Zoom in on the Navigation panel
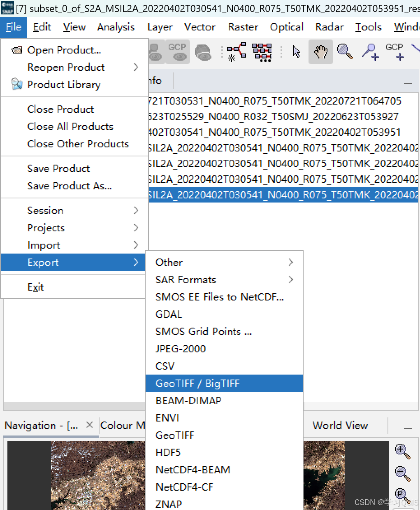The image size is (420, 510). [x=402, y=451]
